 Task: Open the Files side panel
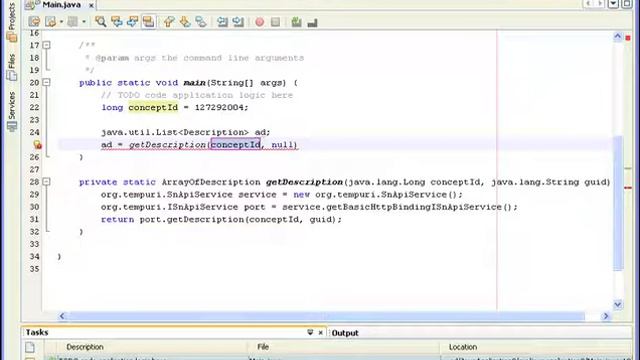point(12,67)
